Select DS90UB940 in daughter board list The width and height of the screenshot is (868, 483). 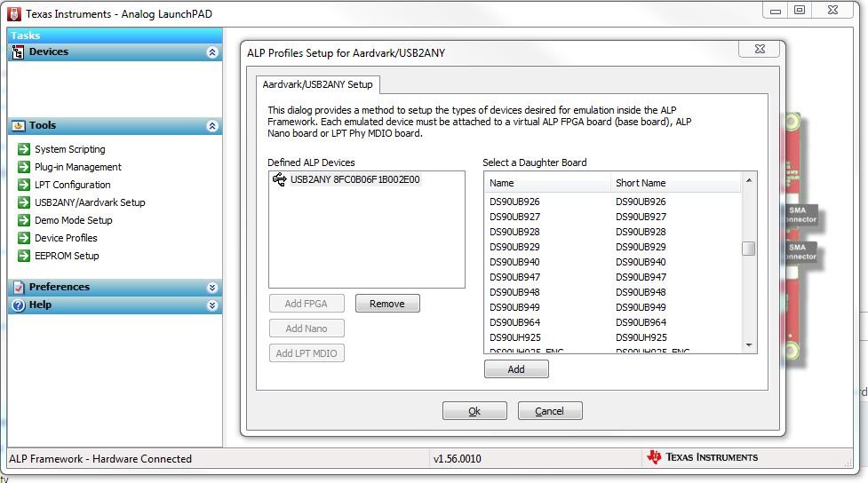pyautogui.click(x=612, y=262)
